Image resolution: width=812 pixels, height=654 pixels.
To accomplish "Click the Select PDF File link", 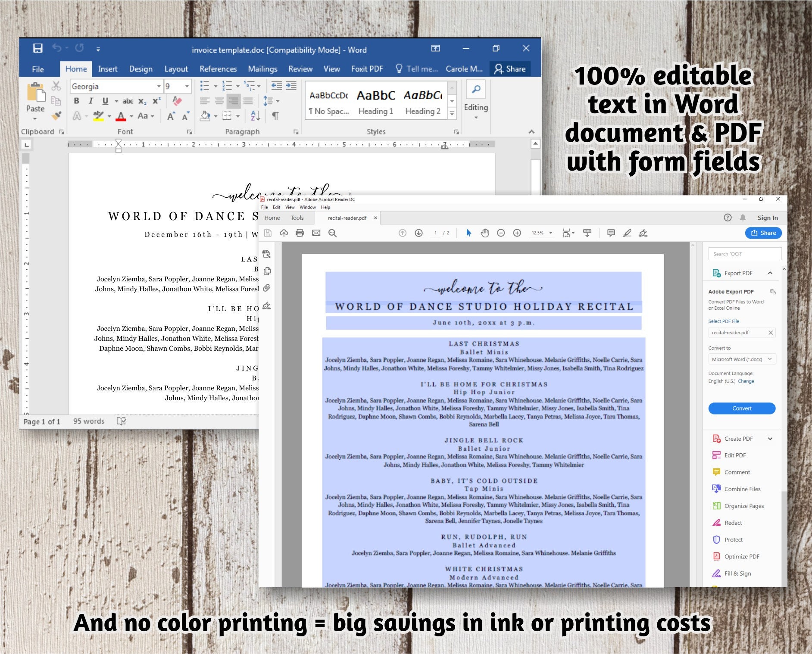I will pyautogui.click(x=724, y=321).
